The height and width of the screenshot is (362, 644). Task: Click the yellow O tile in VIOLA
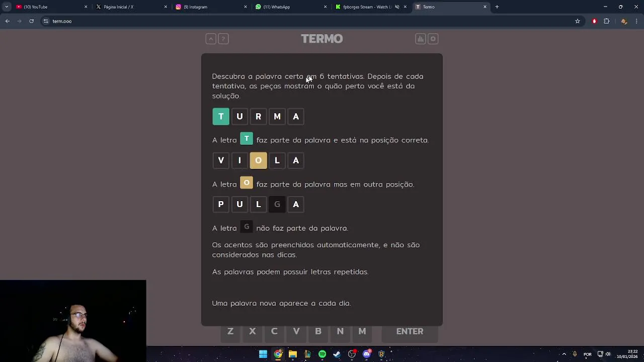pyautogui.click(x=258, y=160)
